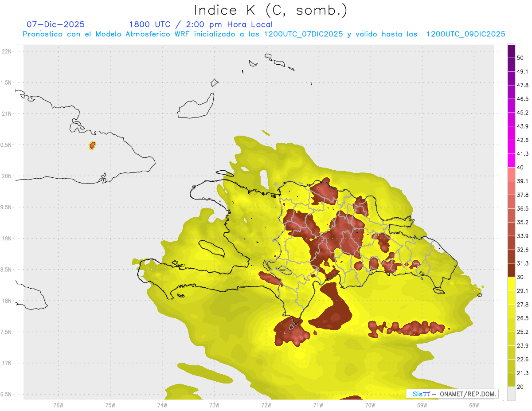Viewport: 532px width, 411px height.
Task: Click the latitude label "22N"
Action: 8,51
